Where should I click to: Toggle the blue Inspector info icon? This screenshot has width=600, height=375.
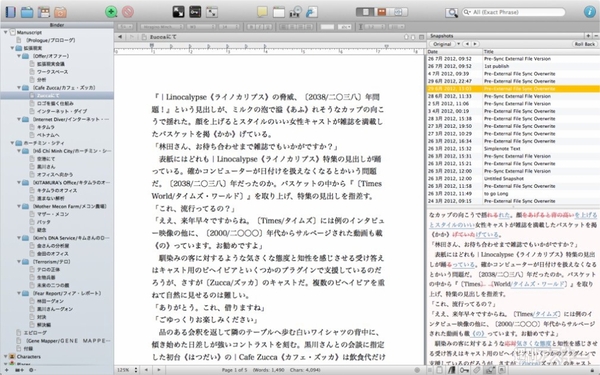pos(589,12)
